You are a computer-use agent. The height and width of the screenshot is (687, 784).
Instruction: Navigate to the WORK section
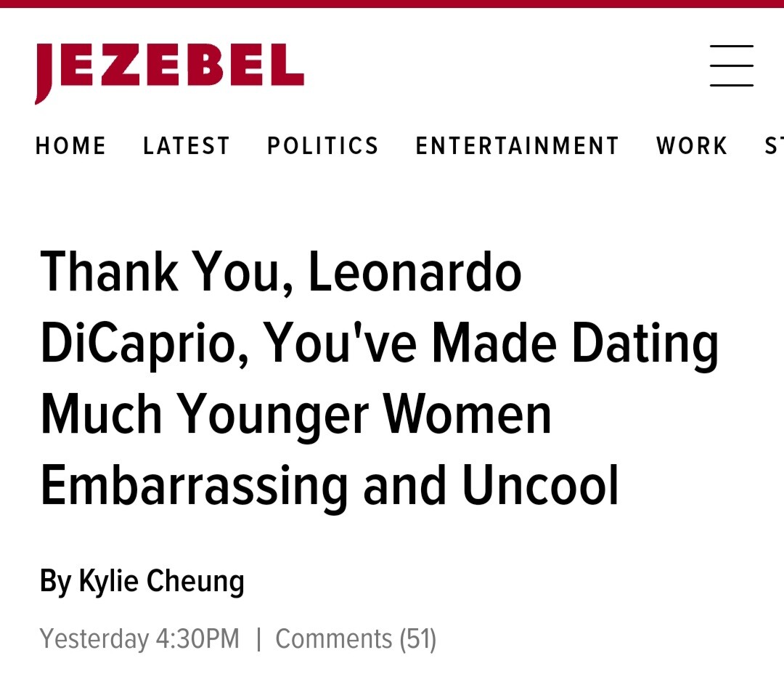tap(692, 146)
